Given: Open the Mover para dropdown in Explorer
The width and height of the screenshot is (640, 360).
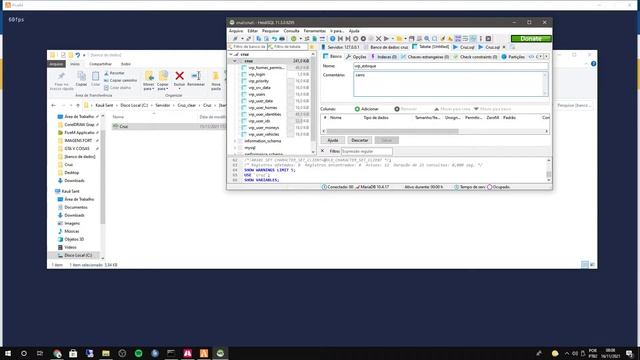Looking at the screenshot, I should point(149,87).
